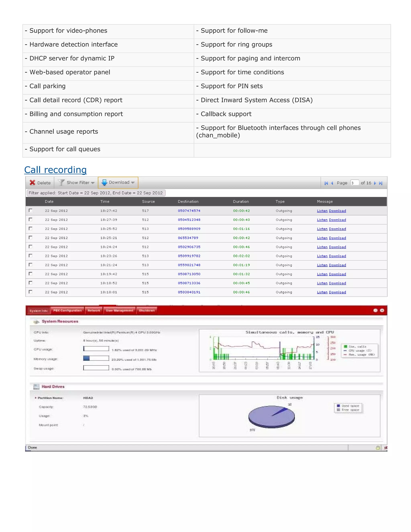Click the Show Filter funnel icon
411x532 pixels.
click(x=61, y=183)
